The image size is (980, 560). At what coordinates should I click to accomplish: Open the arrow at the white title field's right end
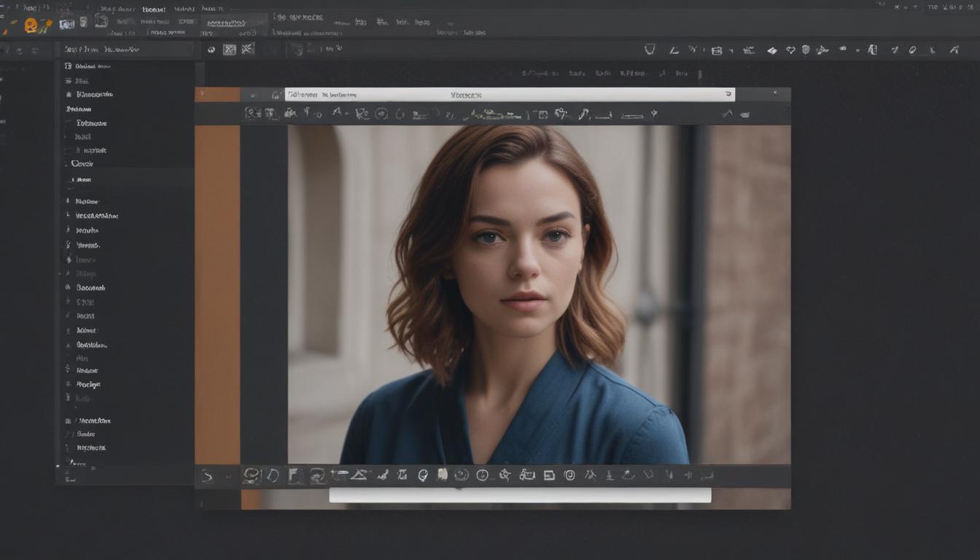point(728,94)
